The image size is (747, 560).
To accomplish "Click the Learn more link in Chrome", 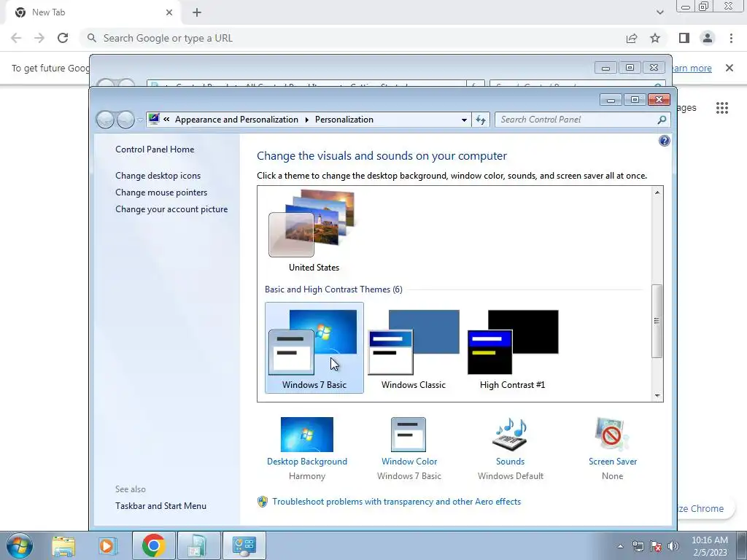I will [692, 68].
